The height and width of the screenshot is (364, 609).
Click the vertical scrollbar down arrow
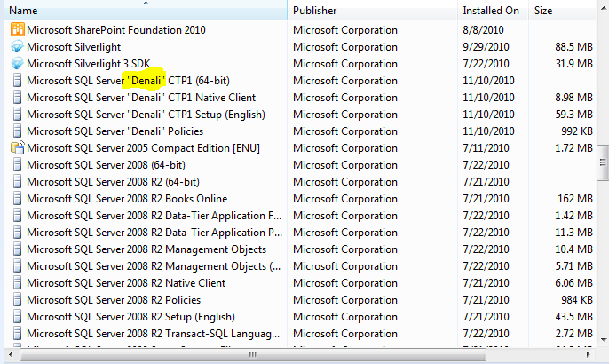pyautogui.click(x=603, y=340)
